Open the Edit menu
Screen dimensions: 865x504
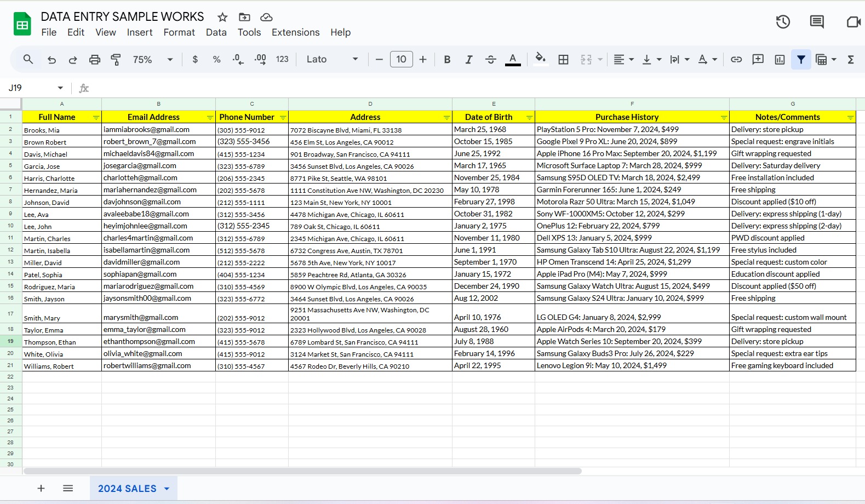(76, 32)
